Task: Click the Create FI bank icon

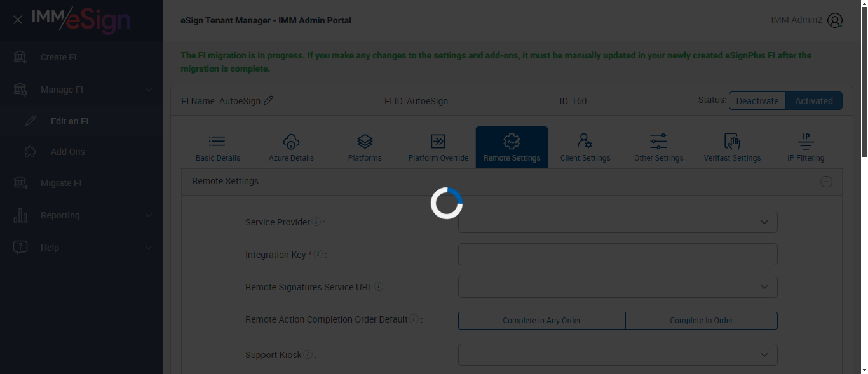Action: point(20,57)
